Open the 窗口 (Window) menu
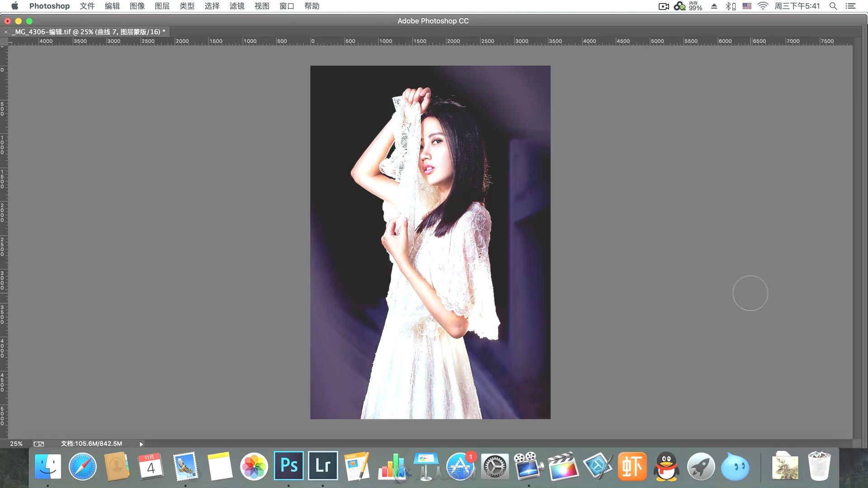Screen dimensions: 868x488 tap(287, 6)
